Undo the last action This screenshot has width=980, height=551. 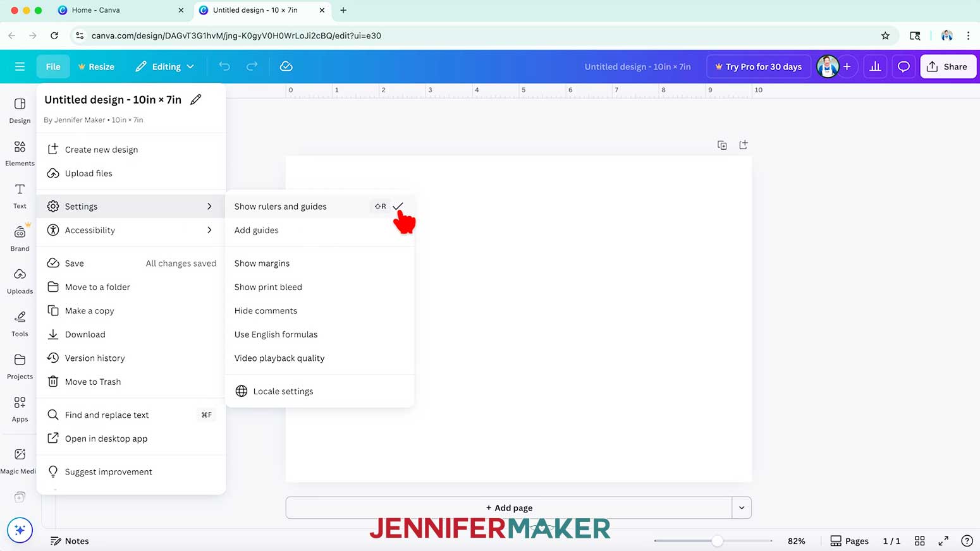tap(224, 66)
